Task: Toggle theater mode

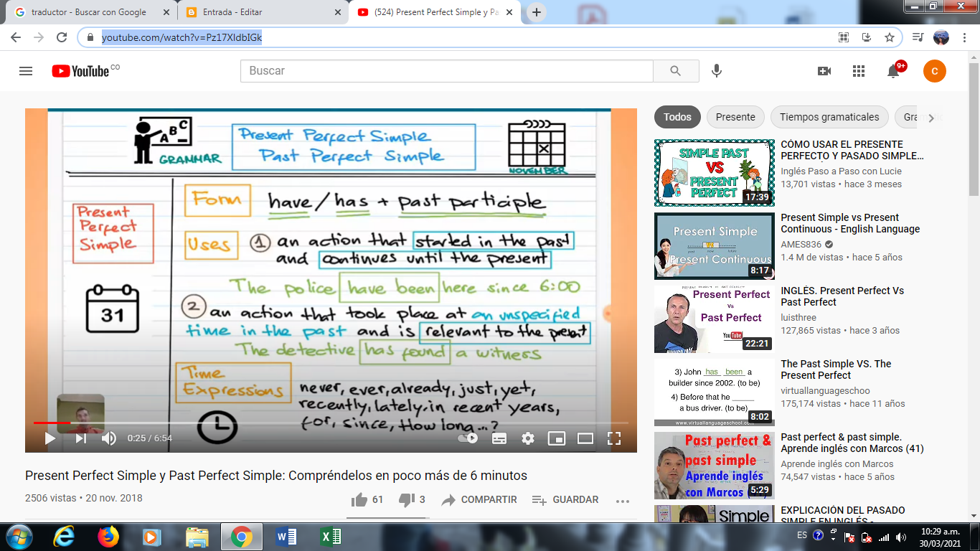Action: (x=585, y=438)
